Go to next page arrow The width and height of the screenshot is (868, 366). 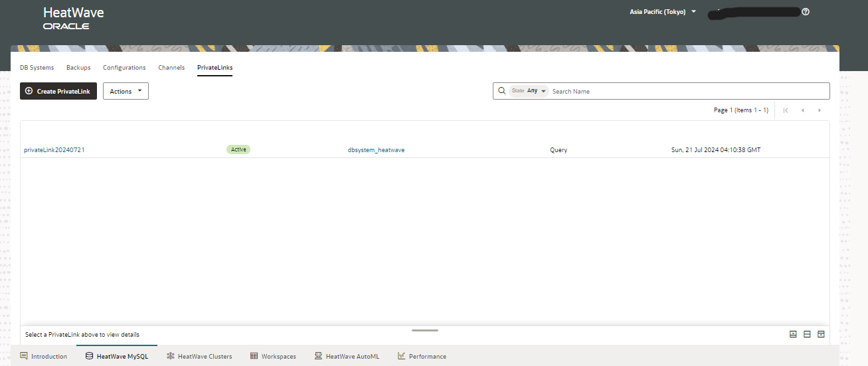pyautogui.click(x=820, y=110)
